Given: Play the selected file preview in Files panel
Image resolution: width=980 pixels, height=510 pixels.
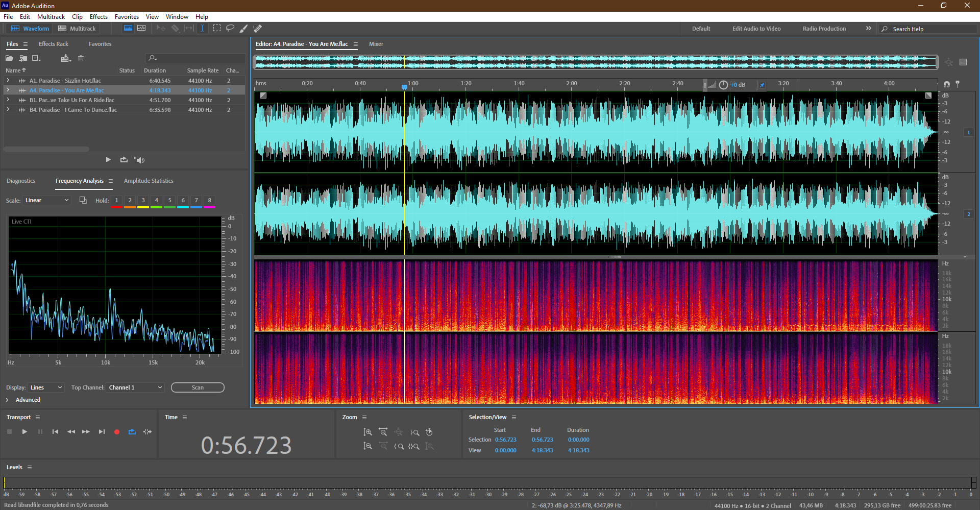Looking at the screenshot, I should coord(108,160).
